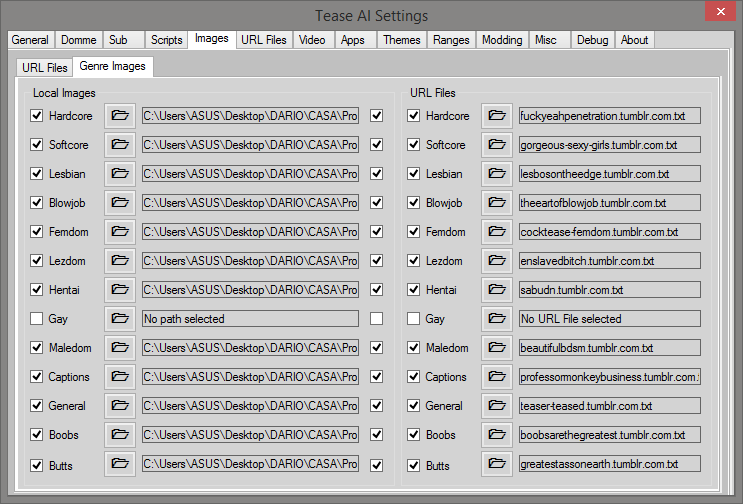Open file browser for URL Files Hardcore

tap(497, 116)
